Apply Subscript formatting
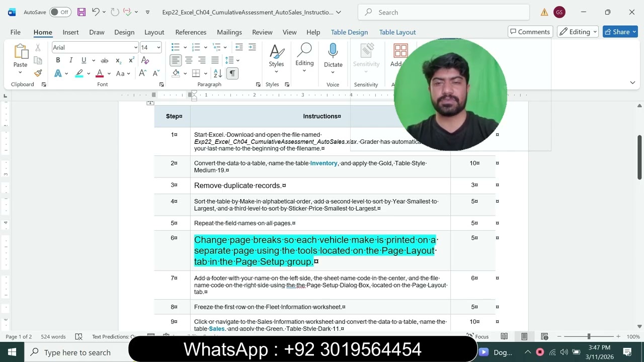Viewport: 644px width, 362px height. click(x=118, y=60)
